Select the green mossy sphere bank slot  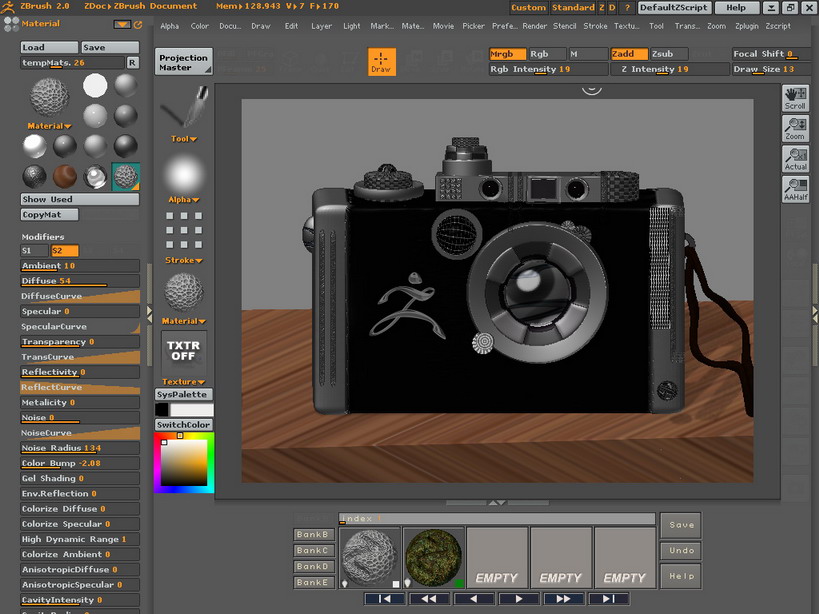pos(434,558)
